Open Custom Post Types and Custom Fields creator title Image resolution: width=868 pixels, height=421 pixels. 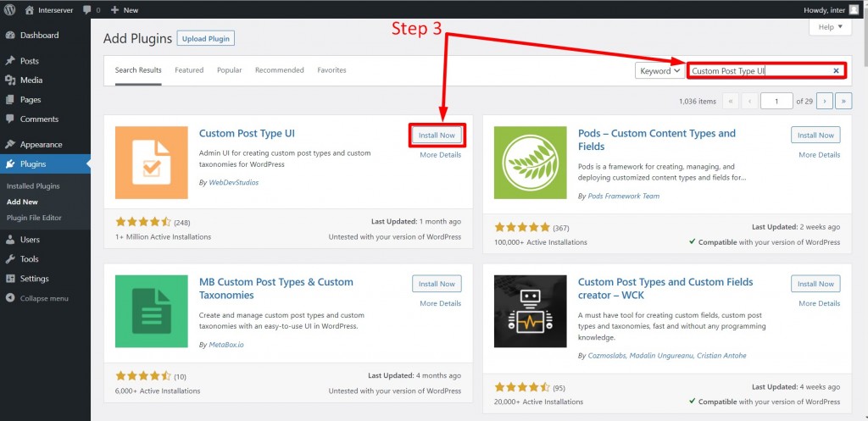(x=665, y=289)
